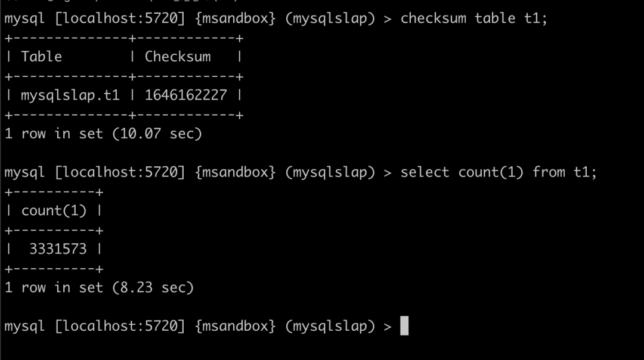The height and width of the screenshot is (360, 644).
Task: Select the Checksum column header
Action: [178, 57]
